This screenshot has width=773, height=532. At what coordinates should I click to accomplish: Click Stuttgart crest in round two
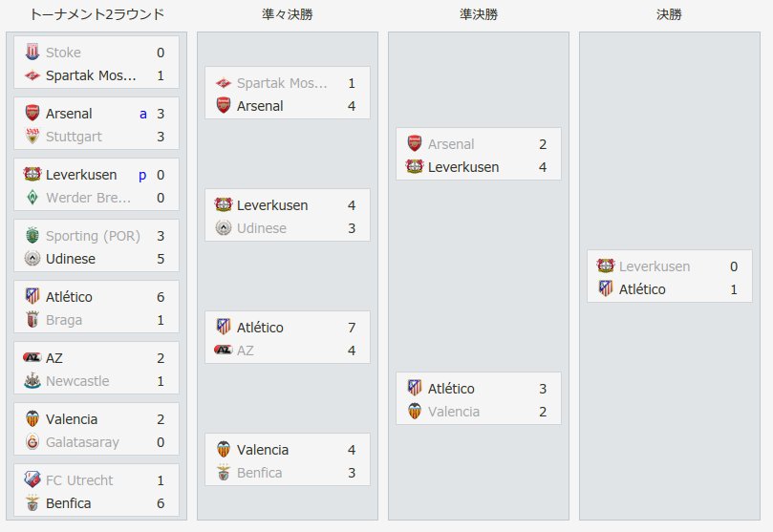32,137
